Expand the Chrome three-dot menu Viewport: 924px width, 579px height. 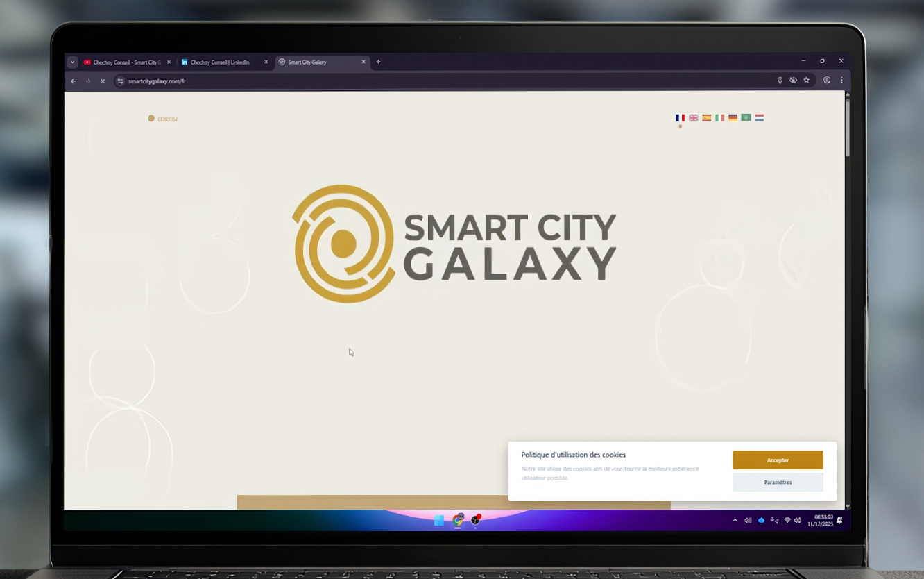(841, 81)
